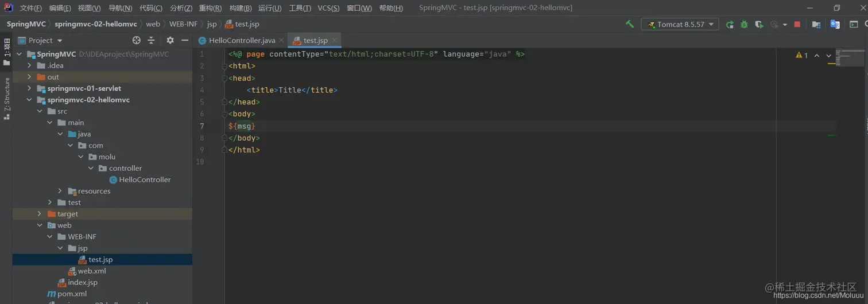Click the WEB-INF breadcrumb
Screen dimensions: 868x304
(x=183, y=24)
